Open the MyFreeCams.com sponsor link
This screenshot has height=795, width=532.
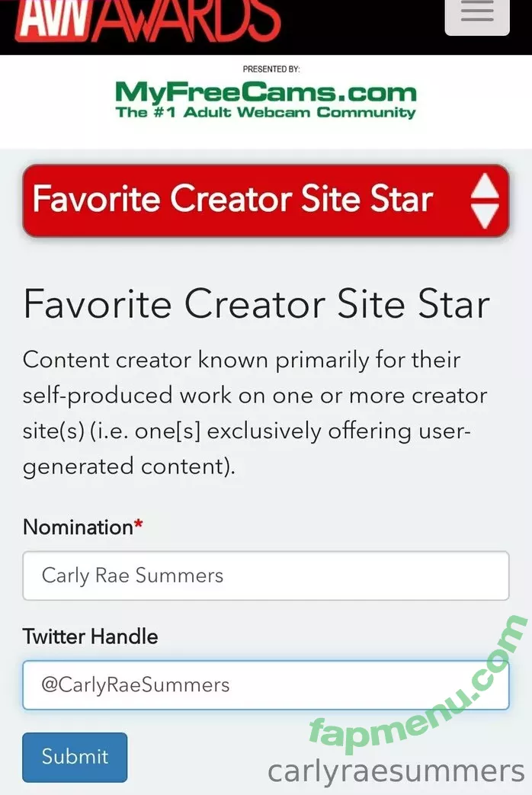click(x=266, y=92)
